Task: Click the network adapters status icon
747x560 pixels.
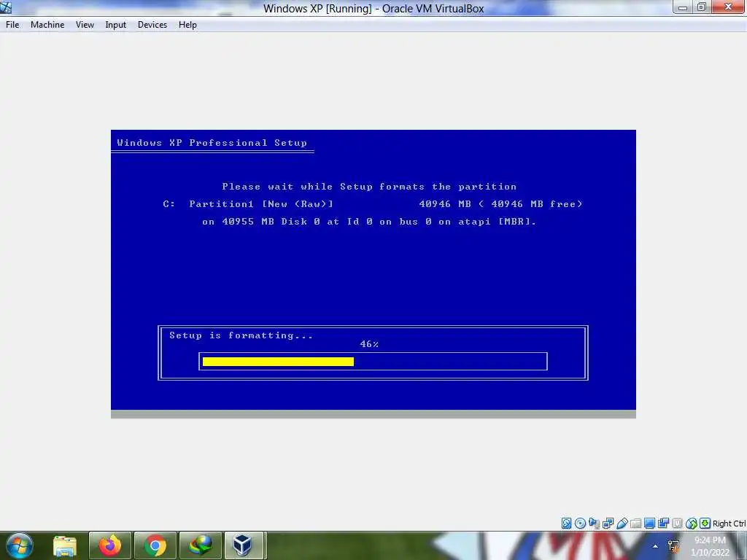Action: coord(608,524)
